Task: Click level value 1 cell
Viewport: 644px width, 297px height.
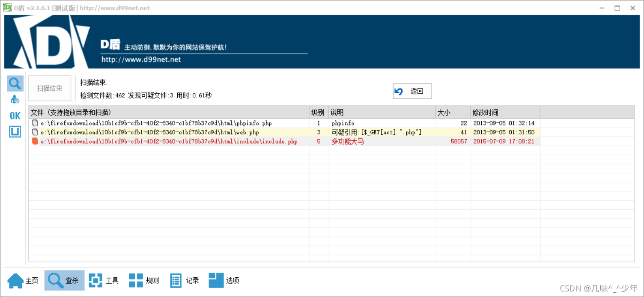Action: 319,123
